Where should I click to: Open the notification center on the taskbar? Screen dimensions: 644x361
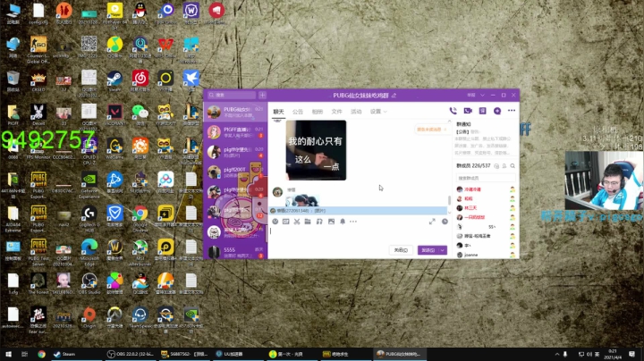click(x=632, y=354)
